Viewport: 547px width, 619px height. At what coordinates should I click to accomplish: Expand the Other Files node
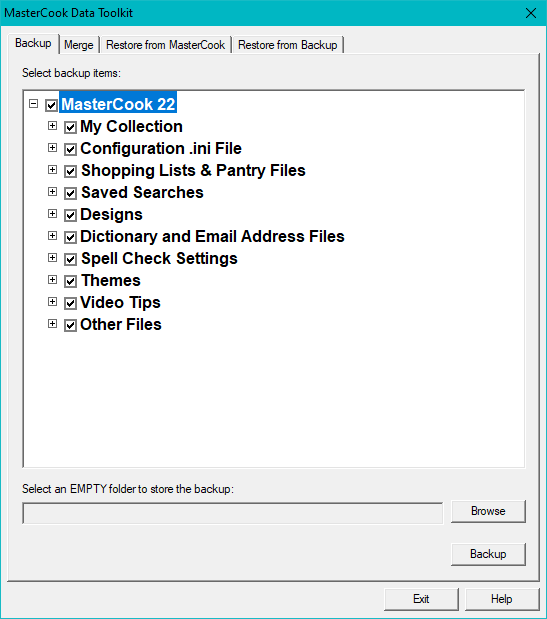pyautogui.click(x=52, y=324)
